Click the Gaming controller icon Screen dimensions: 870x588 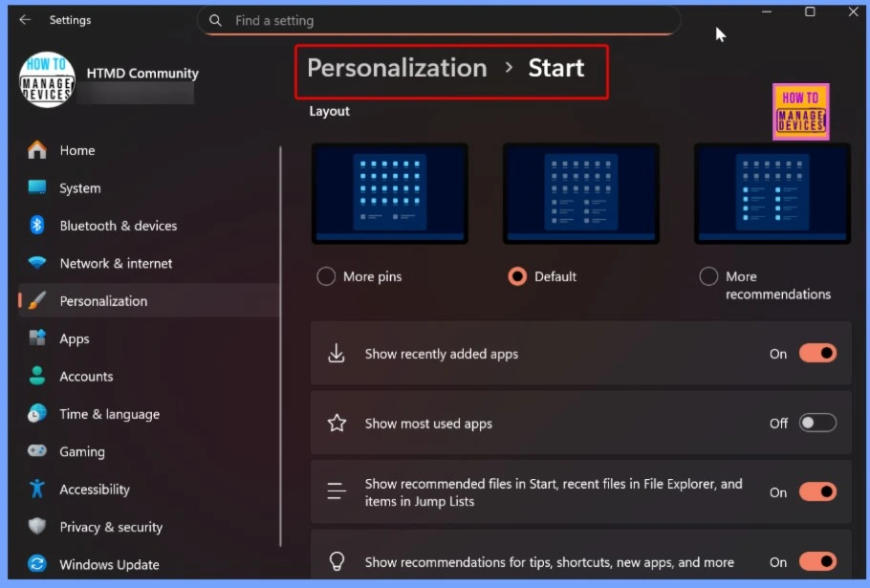(37, 451)
